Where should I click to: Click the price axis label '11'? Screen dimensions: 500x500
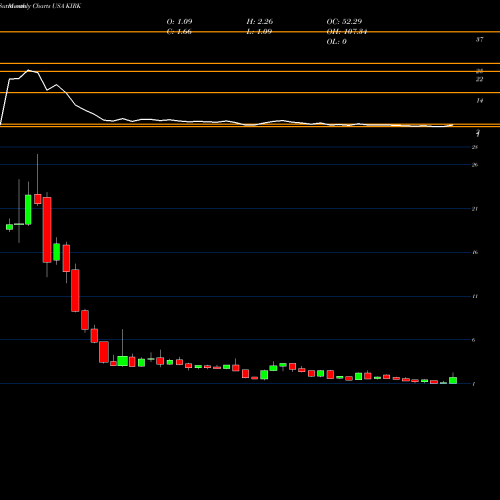pyautogui.click(x=475, y=296)
